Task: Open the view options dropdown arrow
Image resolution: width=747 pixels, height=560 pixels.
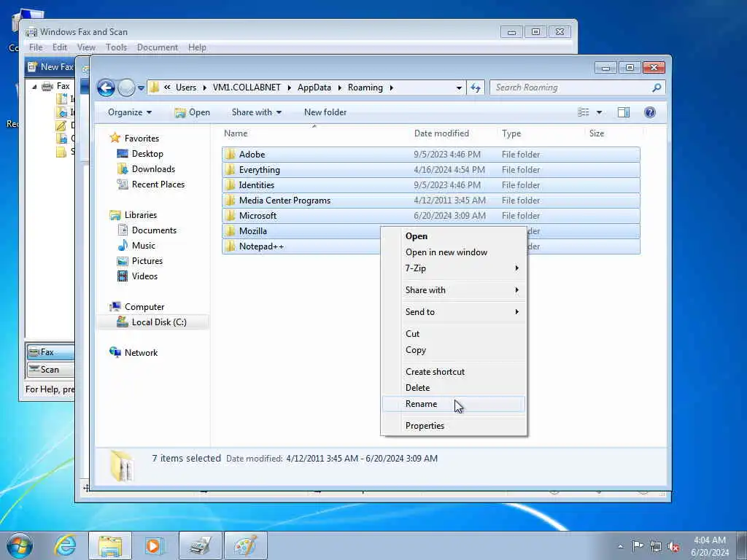Action: tap(599, 112)
